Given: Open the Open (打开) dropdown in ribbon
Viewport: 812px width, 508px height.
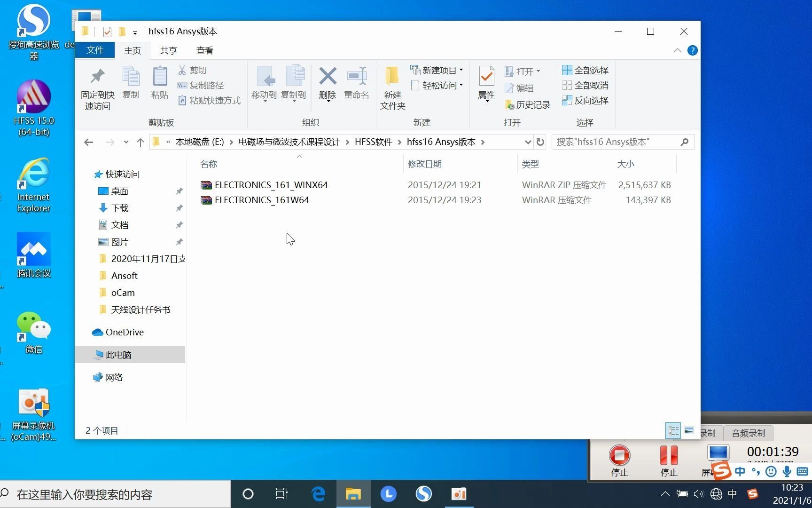Looking at the screenshot, I should [539, 71].
